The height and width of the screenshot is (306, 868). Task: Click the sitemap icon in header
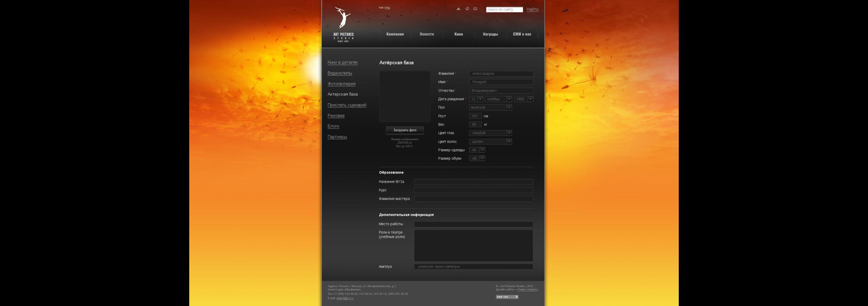coord(458,9)
